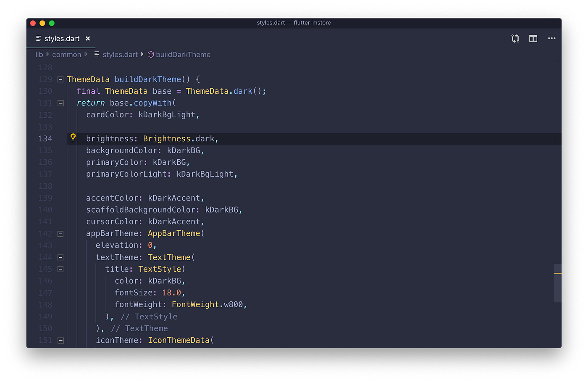
Task: Click '// TextStyle' comment on line 149
Action: coord(149,317)
